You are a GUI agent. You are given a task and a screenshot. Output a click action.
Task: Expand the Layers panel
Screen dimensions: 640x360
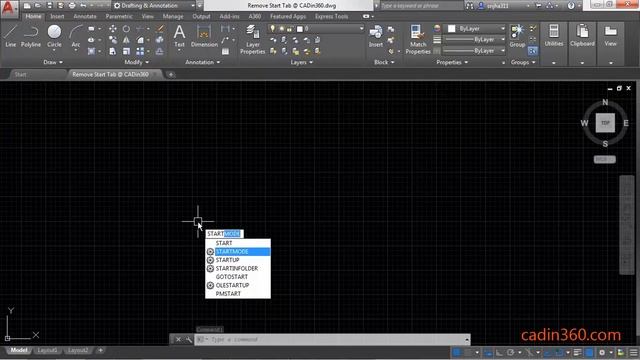pos(302,62)
